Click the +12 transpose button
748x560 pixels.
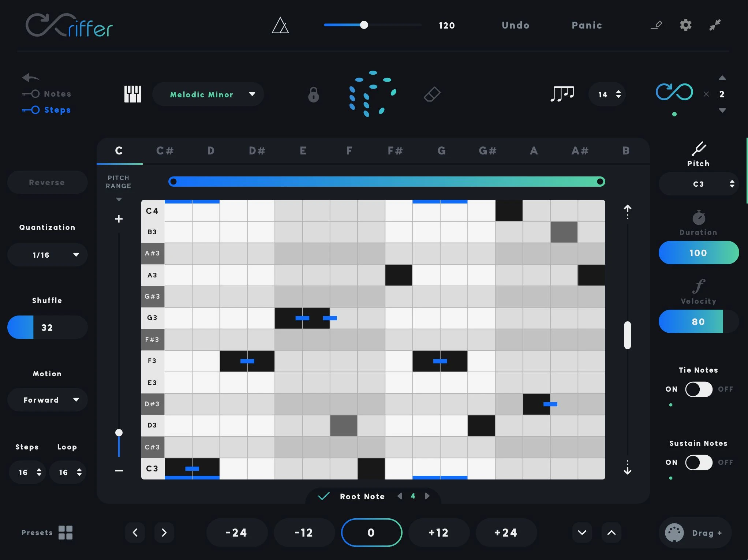pyautogui.click(x=438, y=533)
